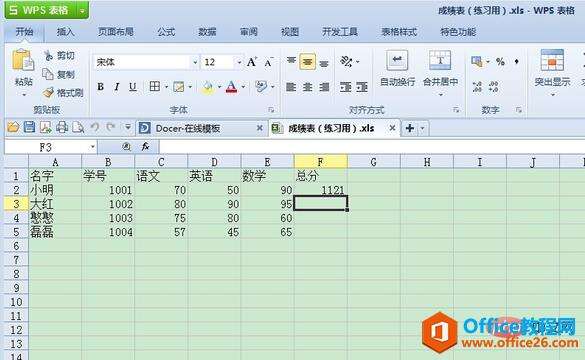585x360 pixels.
Task: Open the font size 12 dropdown
Action: 239,62
